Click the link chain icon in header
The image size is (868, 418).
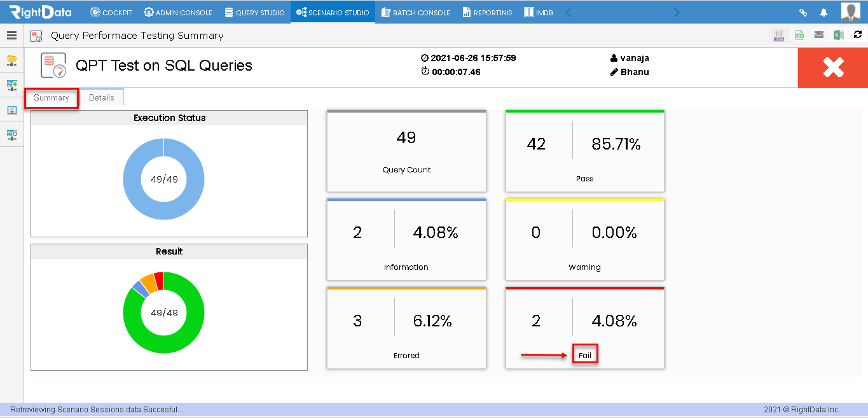pos(803,12)
